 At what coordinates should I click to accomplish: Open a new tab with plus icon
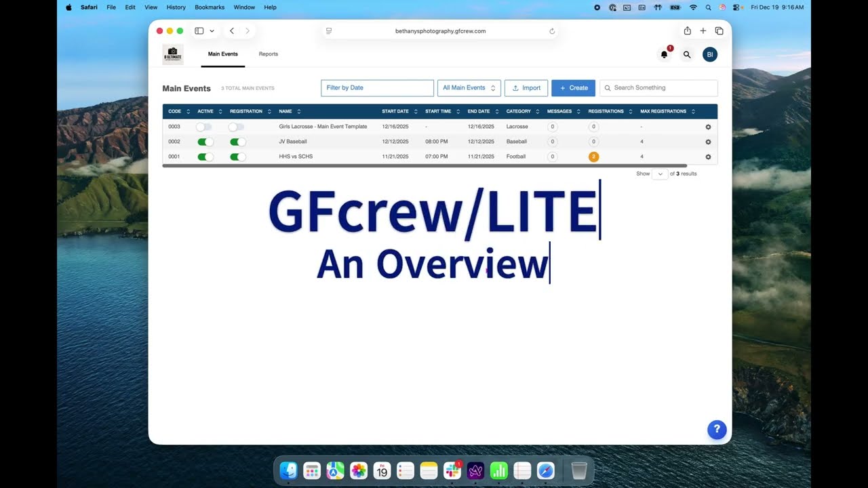click(703, 30)
